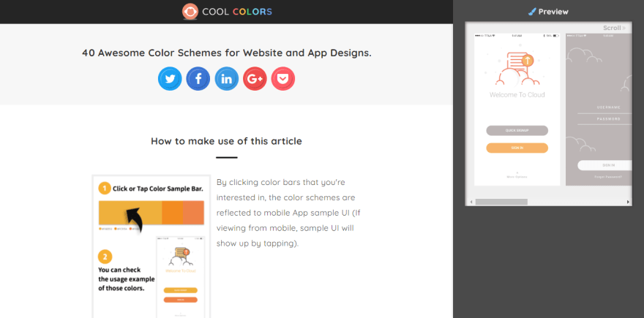Share the article on LinkedIn
The height and width of the screenshot is (318, 644).
click(226, 79)
